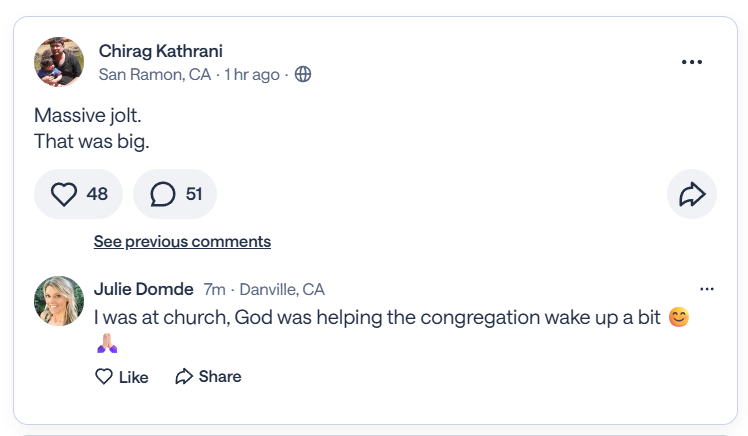748x436 pixels.
Task: Click the Julie Domde name link
Action: pos(144,289)
